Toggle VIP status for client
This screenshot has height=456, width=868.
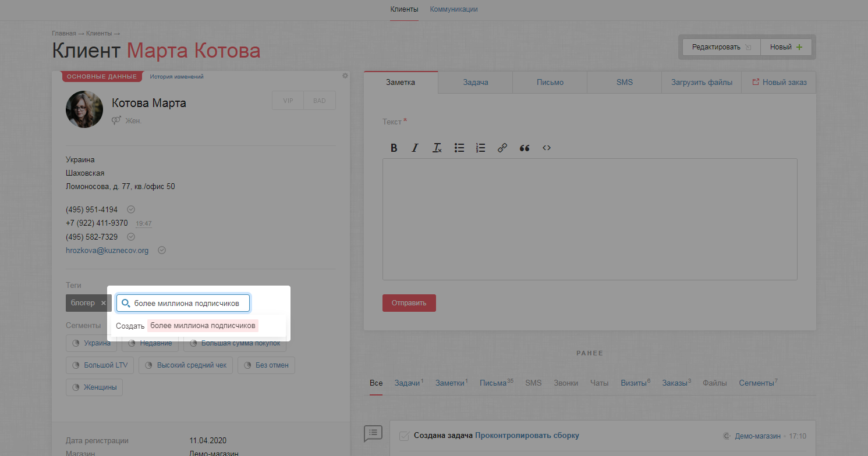tap(288, 101)
